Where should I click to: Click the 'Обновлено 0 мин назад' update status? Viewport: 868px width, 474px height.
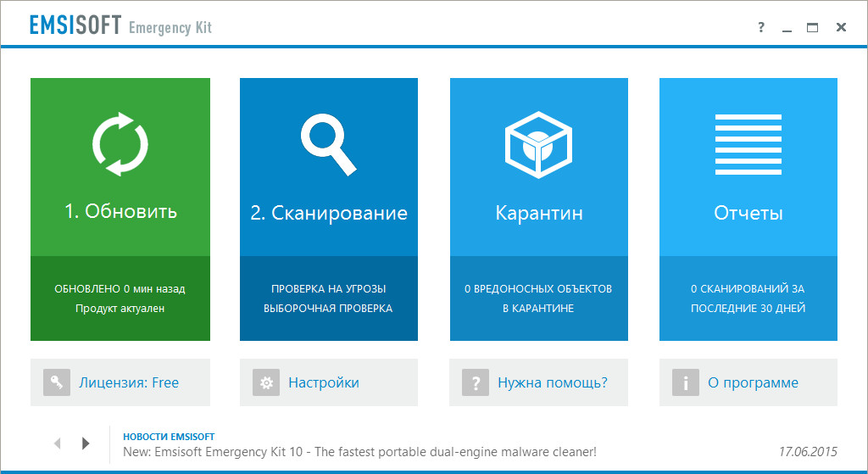pos(120,289)
